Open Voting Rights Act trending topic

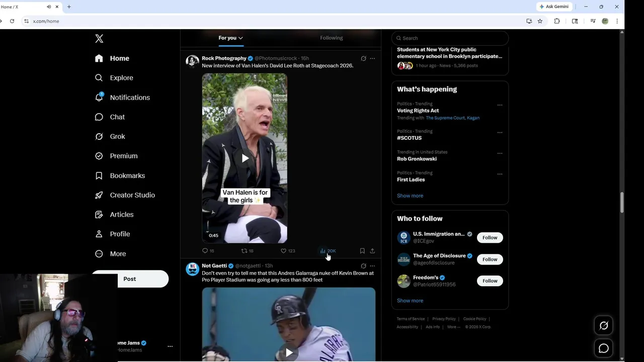[418, 111]
